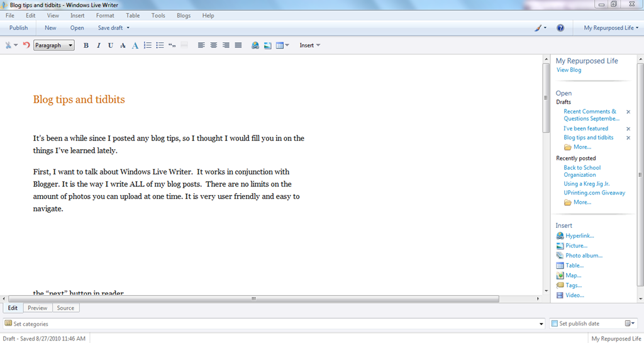This screenshot has height=343, width=644.
Task: Justify the text
Action: 238,45
